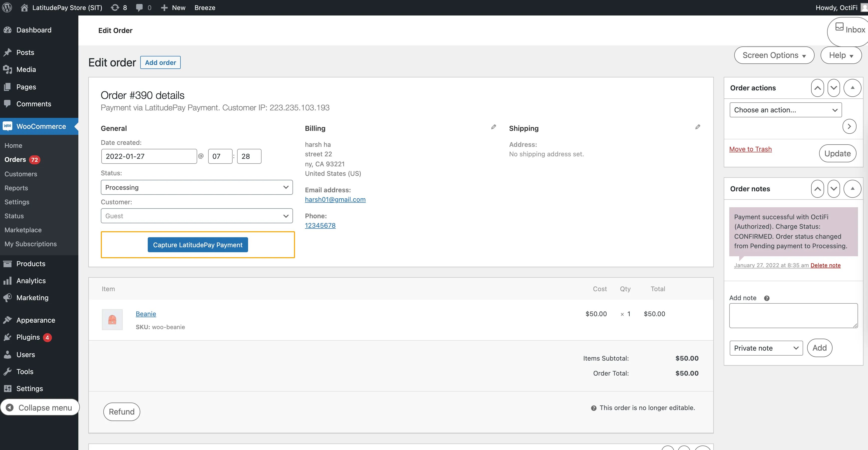
Task: Move Order notes panel down
Action: pos(834,189)
